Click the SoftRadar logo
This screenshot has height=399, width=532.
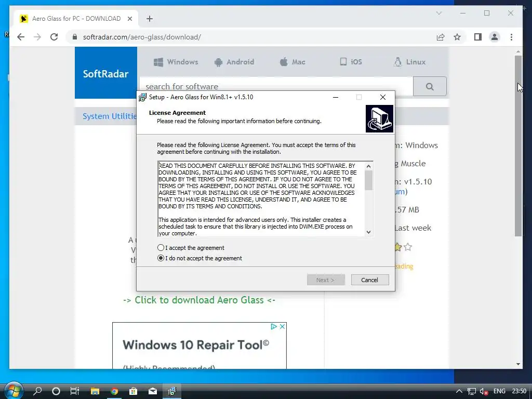coord(106,74)
